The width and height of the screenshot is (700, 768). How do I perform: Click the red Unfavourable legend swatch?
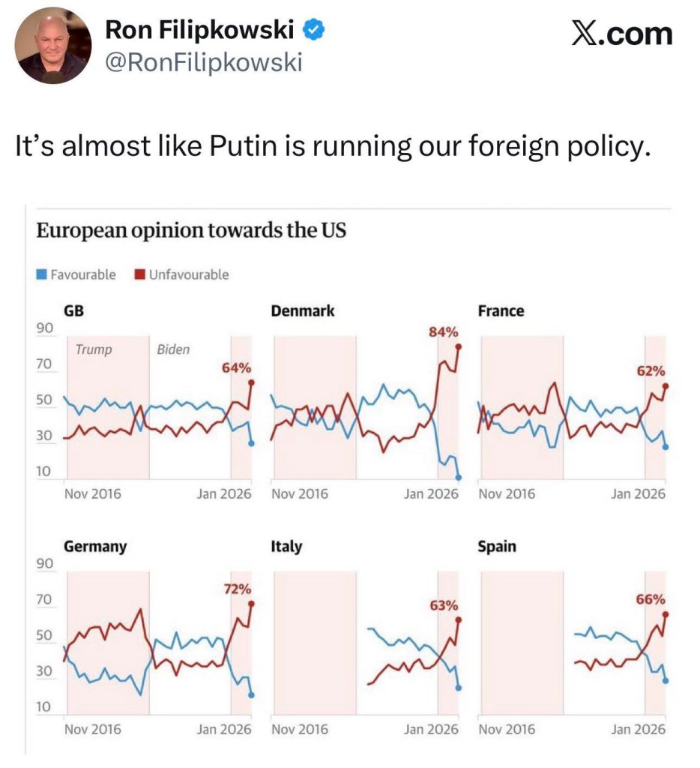coord(139,274)
